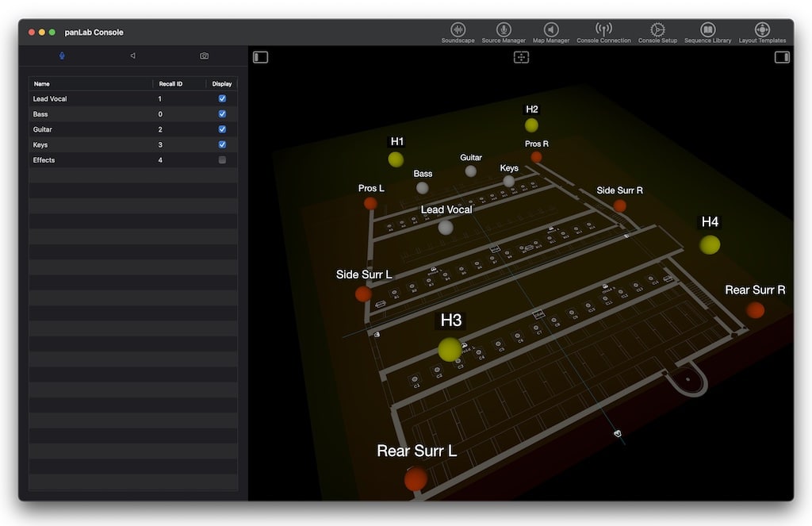812x526 pixels.
Task: Uncheck Display for Lead Vocal
Action: pyautogui.click(x=222, y=99)
